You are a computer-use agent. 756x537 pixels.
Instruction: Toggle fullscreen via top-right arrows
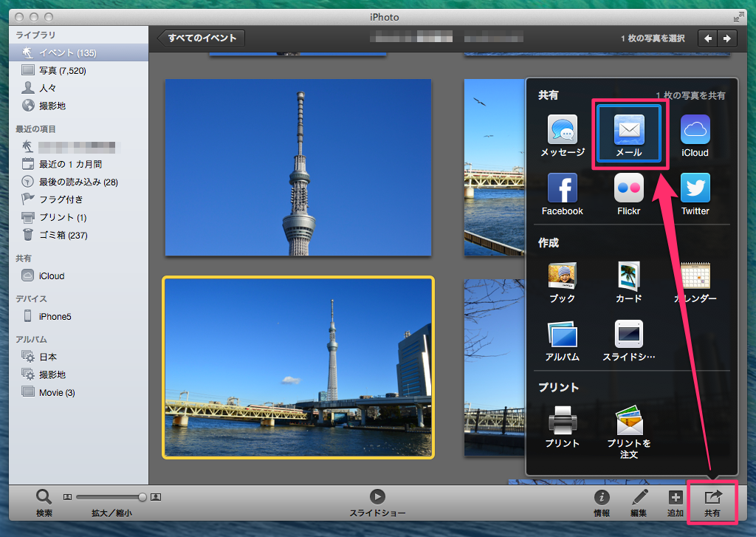[x=738, y=18]
